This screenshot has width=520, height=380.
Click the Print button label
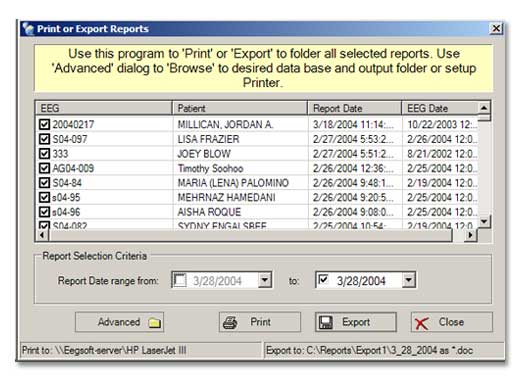[260, 322]
